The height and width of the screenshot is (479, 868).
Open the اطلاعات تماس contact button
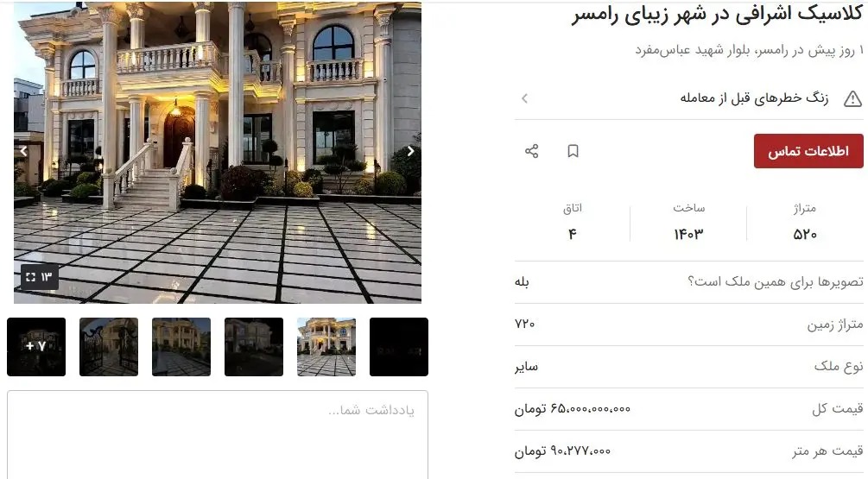(x=808, y=151)
